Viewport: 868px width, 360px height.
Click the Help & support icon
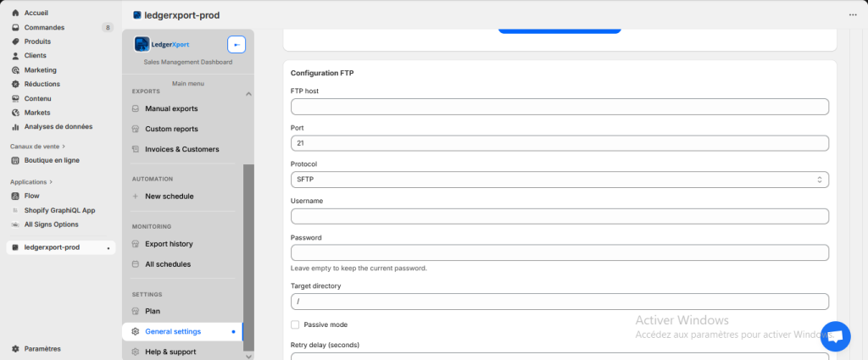(136, 352)
